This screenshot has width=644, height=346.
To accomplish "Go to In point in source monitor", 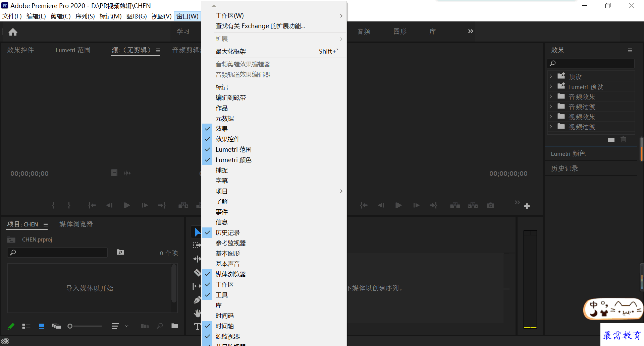I will [x=92, y=205].
